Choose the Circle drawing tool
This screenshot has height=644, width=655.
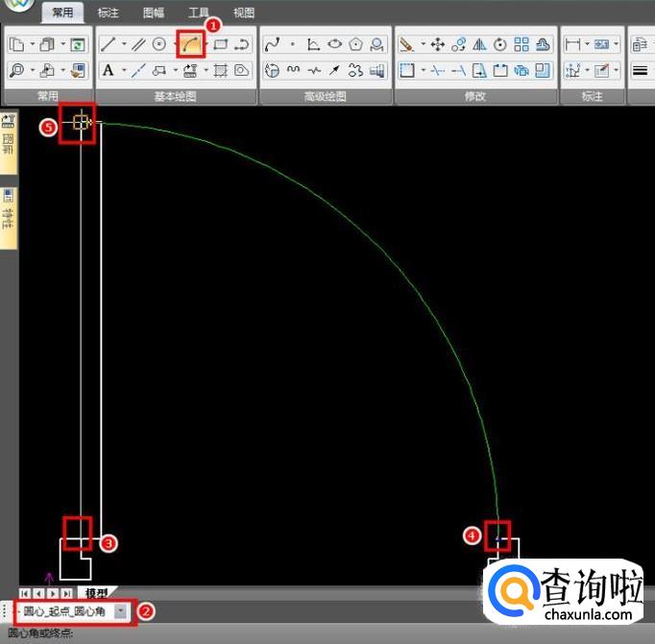159,44
